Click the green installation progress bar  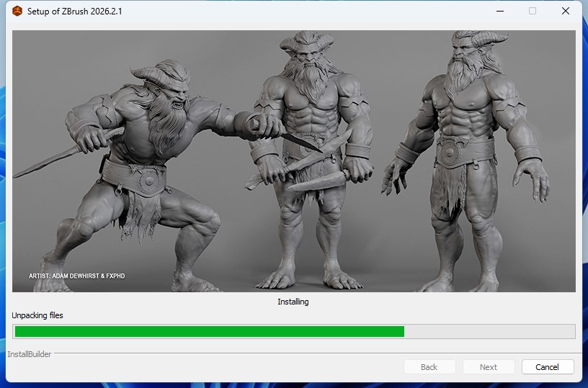click(293, 331)
